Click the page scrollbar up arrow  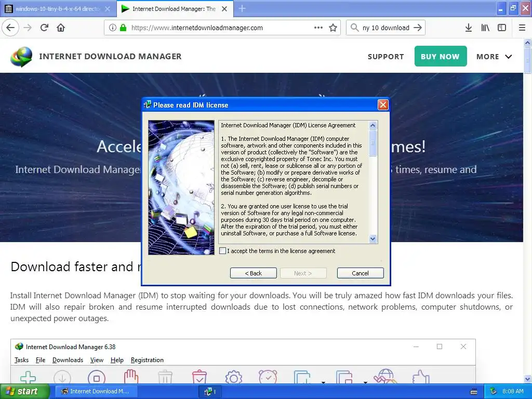click(x=528, y=43)
